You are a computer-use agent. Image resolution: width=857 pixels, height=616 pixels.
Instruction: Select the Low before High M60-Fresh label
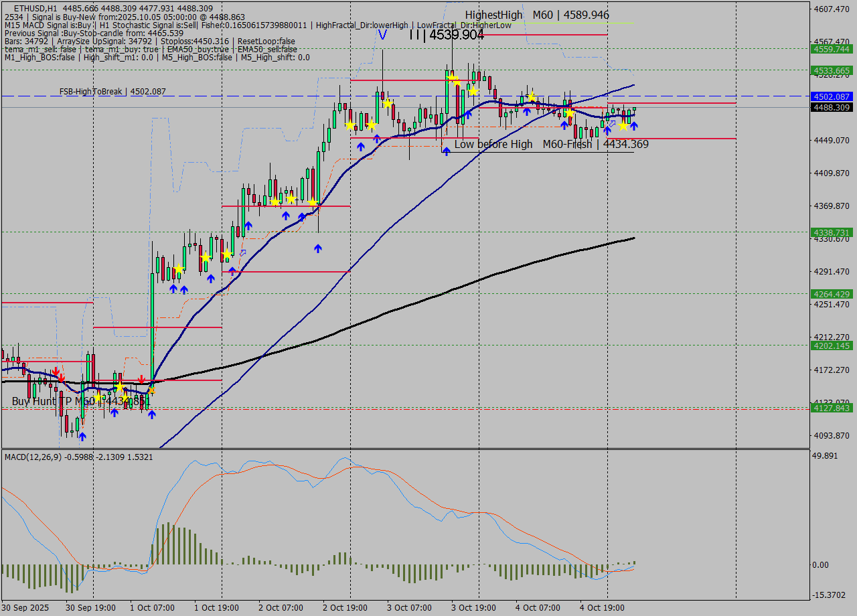click(551, 144)
